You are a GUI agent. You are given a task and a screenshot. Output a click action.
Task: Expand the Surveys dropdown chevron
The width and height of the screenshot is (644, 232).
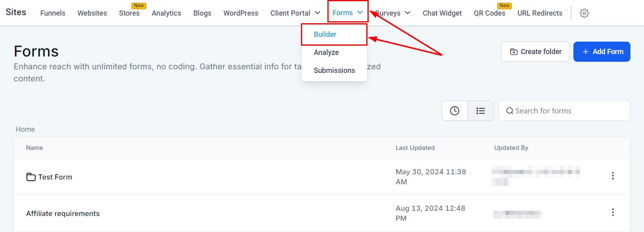[x=408, y=13]
